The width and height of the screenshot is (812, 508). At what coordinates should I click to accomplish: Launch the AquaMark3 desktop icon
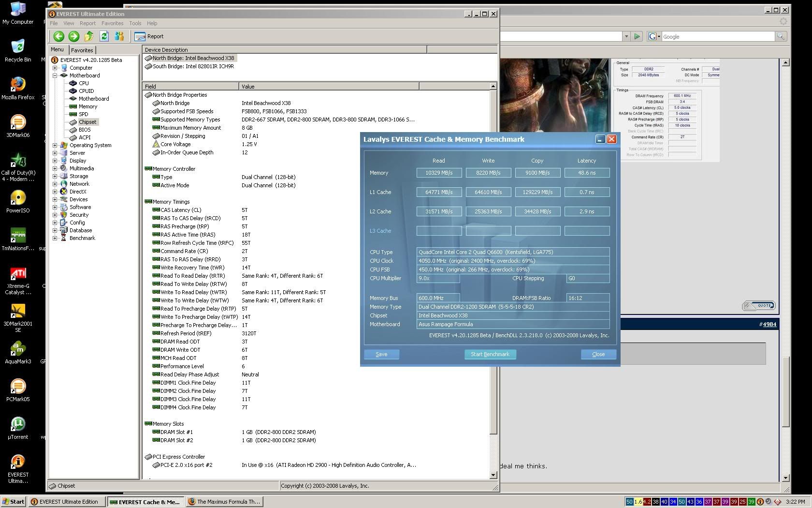18,352
